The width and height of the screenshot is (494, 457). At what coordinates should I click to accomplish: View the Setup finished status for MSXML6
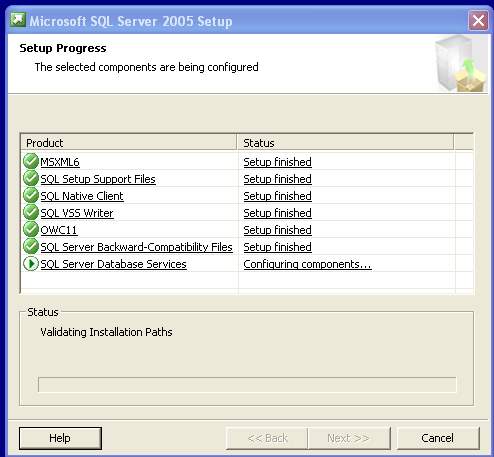tap(277, 162)
